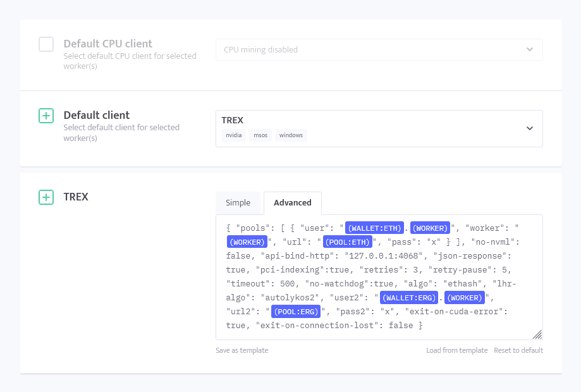Click the (WORKER) tag after (WALLET:ERG)

pos(465,298)
